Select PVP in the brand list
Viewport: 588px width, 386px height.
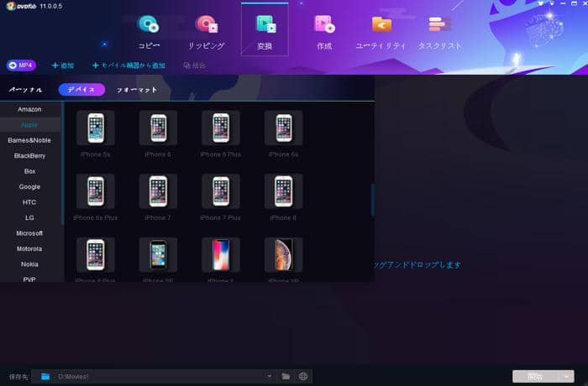coord(29,278)
